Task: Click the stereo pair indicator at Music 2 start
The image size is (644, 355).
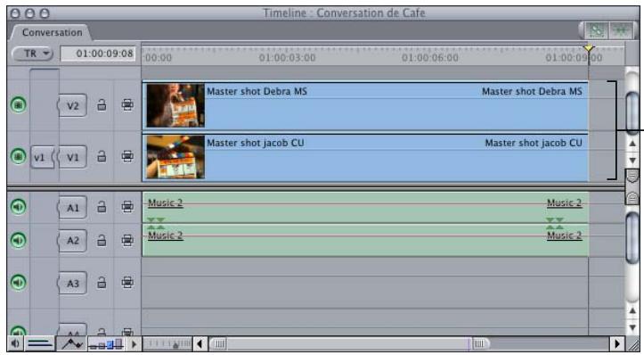Action: click(155, 223)
